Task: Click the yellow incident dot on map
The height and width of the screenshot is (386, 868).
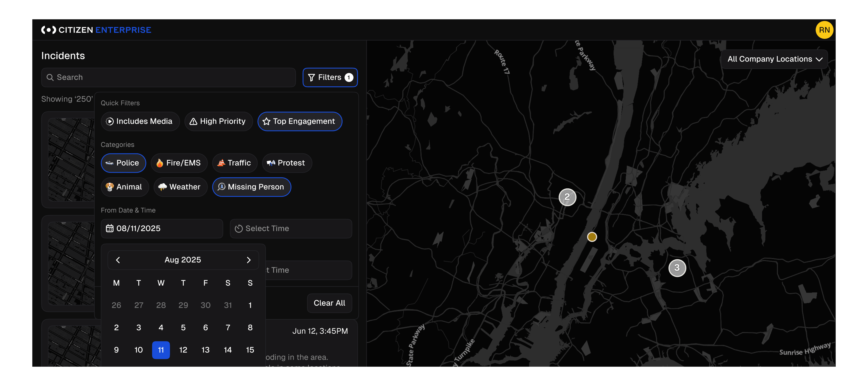Action: [592, 237]
